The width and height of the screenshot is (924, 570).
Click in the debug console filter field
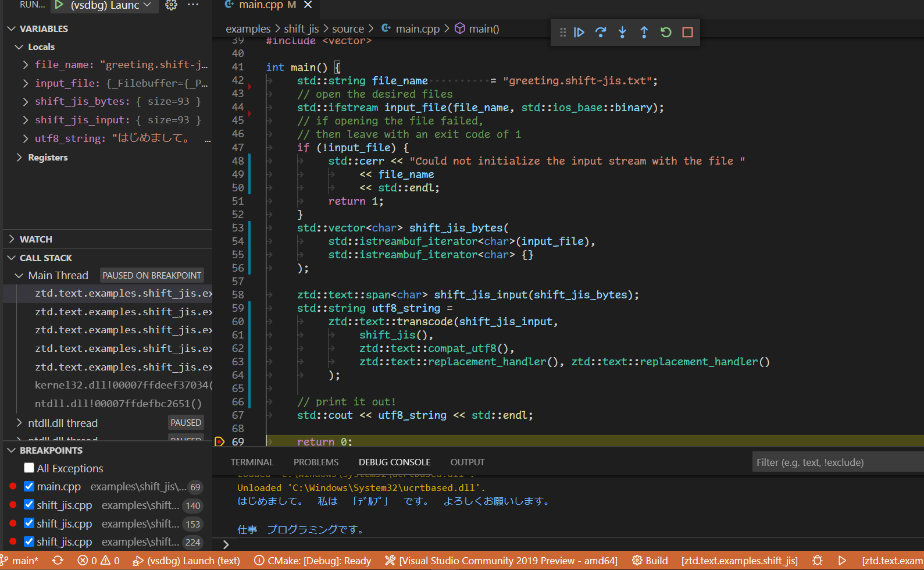(837, 462)
